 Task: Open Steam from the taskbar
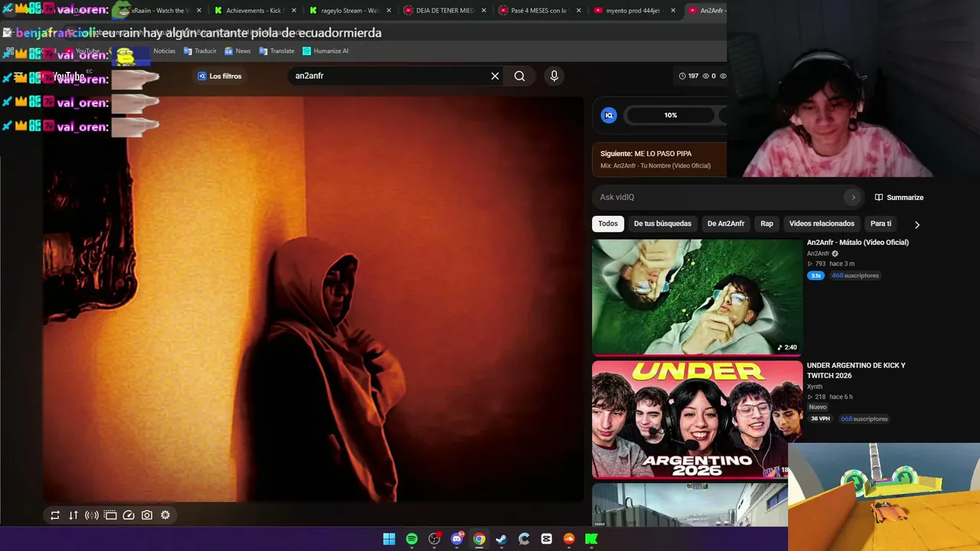pyautogui.click(x=501, y=539)
